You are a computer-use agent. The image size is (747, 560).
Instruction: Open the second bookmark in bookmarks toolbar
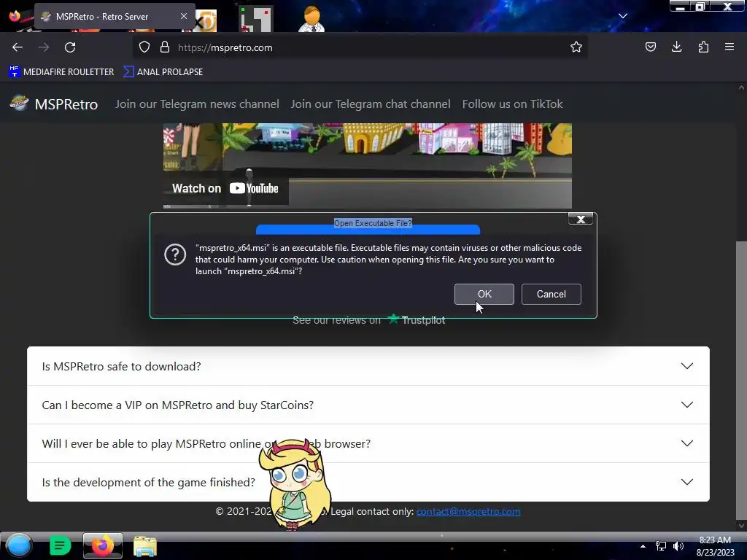163,72
